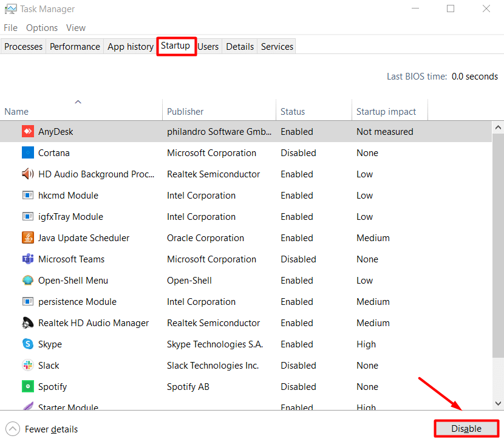Image resolution: width=504 pixels, height=447 pixels.
Task: Click the Realtek HD Audio Manager icon
Action: click(x=28, y=322)
